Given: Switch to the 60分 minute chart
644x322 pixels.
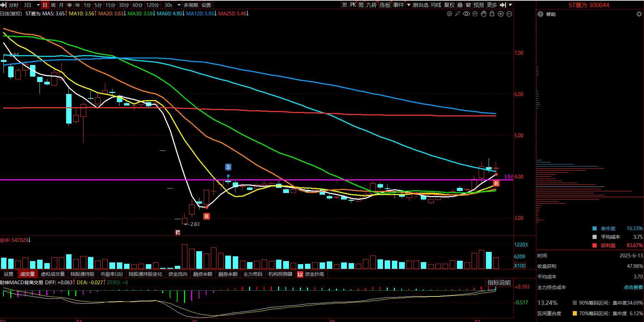Looking at the screenshot, I should pos(138,5).
